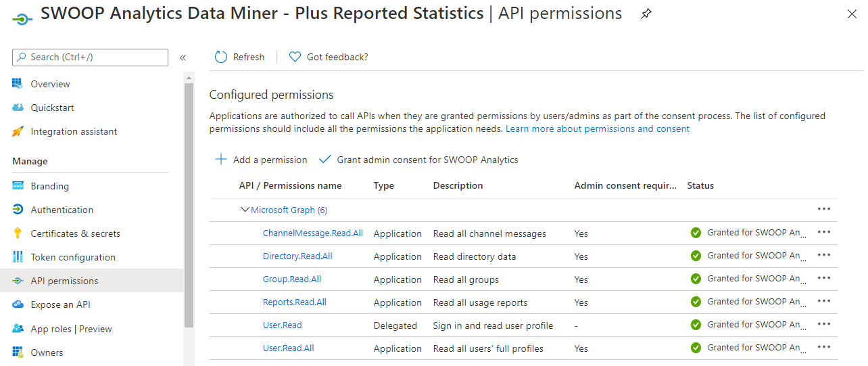Viewport: 868px width, 366px height.
Task: Click the Overview grid icon
Action: coord(18,84)
